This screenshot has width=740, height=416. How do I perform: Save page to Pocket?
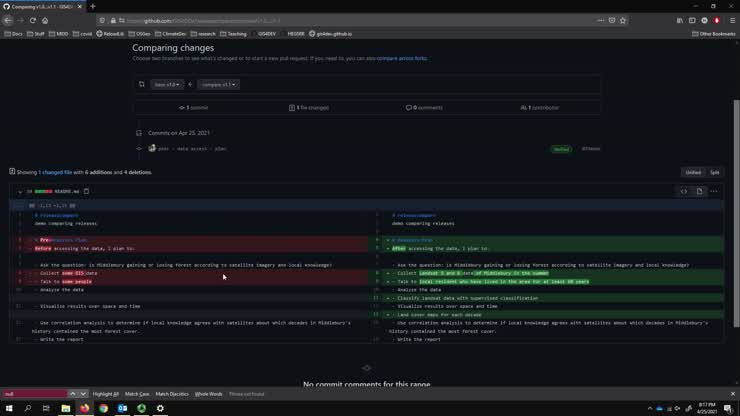click(x=612, y=20)
